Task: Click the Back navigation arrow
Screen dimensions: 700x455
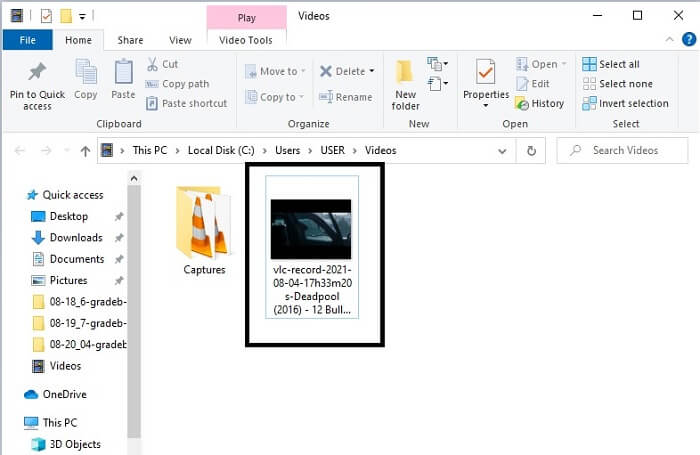Action: (x=20, y=151)
